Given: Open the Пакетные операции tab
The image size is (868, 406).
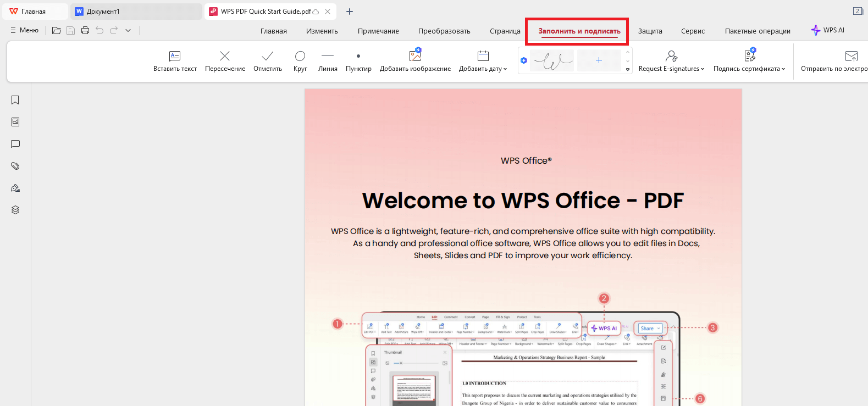Looking at the screenshot, I should coord(758,31).
